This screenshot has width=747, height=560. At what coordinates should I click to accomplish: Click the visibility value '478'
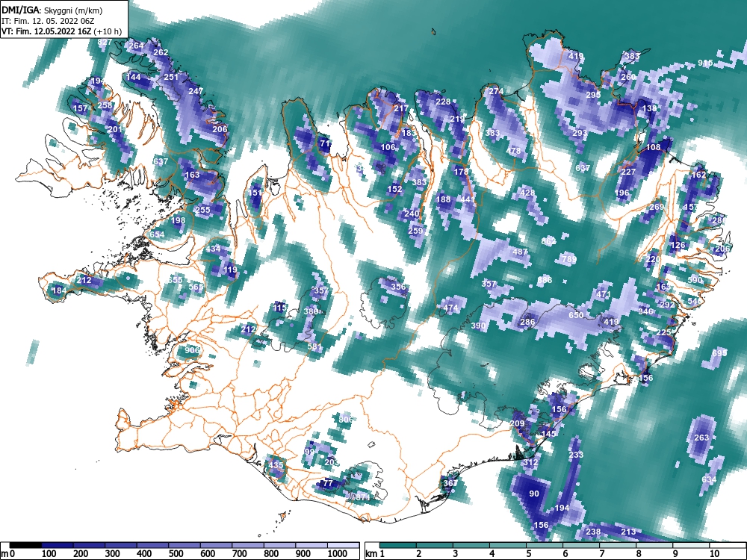click(x=514, y=151)
